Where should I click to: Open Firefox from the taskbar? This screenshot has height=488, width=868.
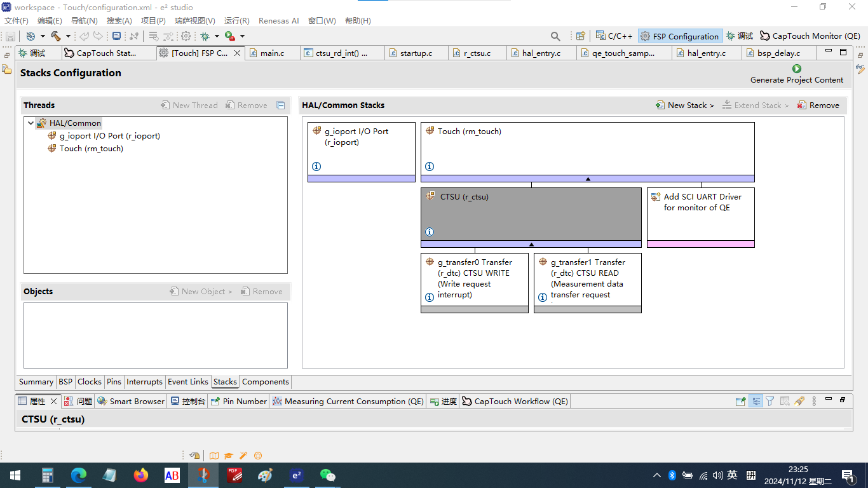point(140,475)
